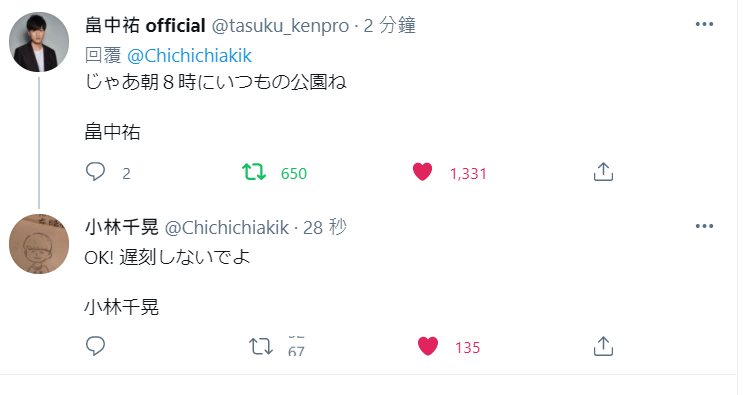Open more options for 畠中祐 tweet
Screen dimensions: 744x395
tap(704, 24)
